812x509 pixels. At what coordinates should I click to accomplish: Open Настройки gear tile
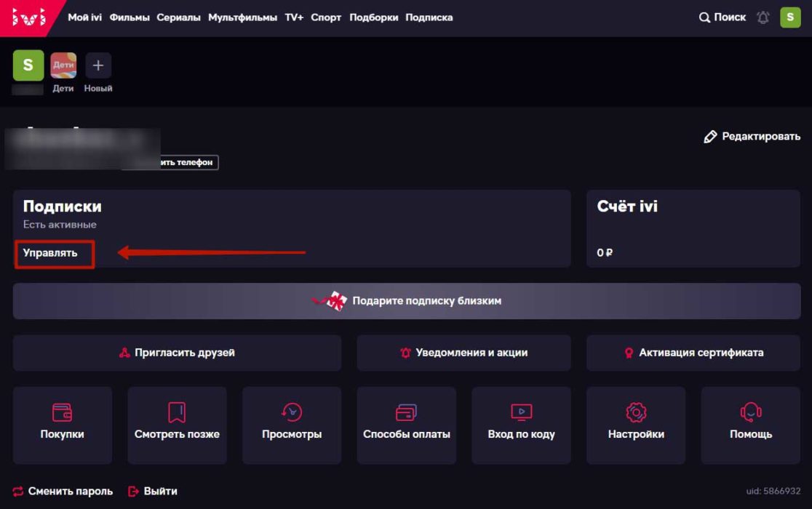pyautogui.click(x=636, y=425)
